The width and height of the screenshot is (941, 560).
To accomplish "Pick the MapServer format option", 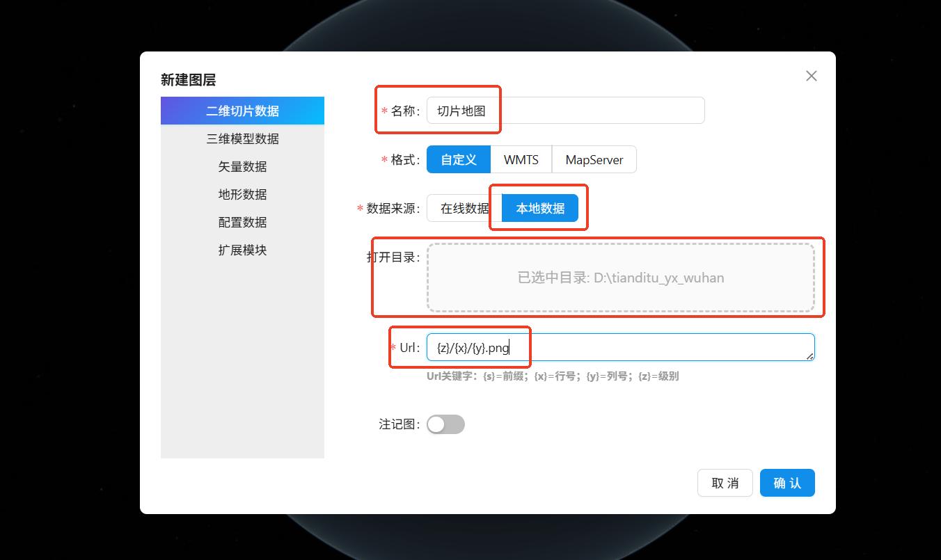I will pyautogui.click(x=594, y=159).
